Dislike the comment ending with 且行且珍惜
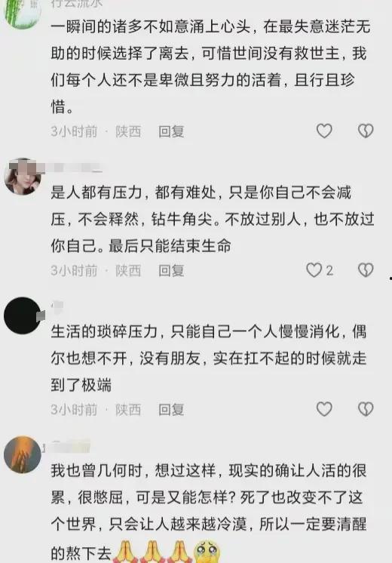 366,131
